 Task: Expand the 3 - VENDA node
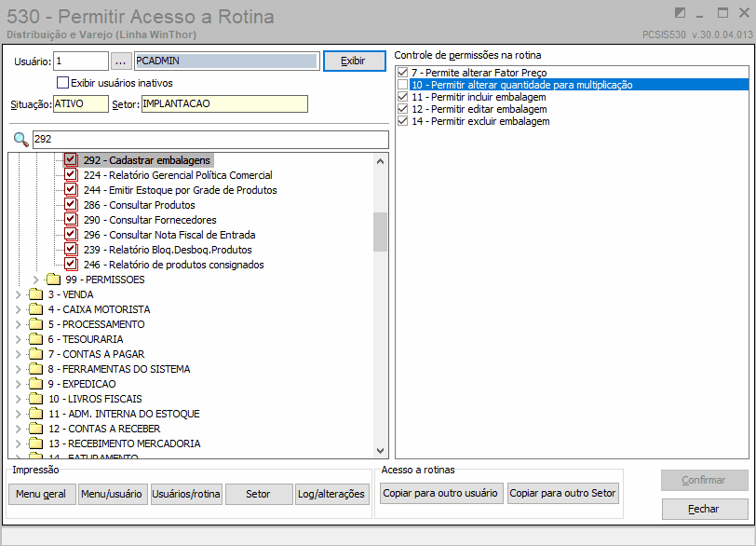pyautogui.click(x=19, y=294)
